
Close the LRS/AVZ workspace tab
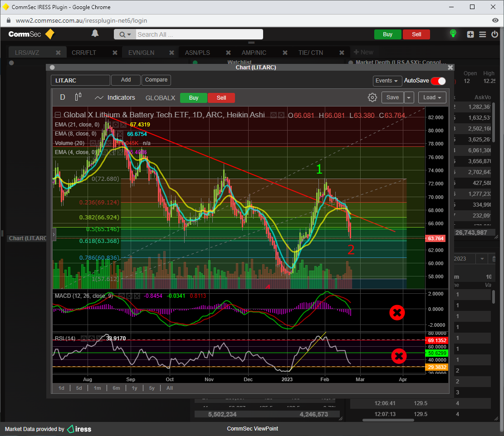[x=58, y=53]
